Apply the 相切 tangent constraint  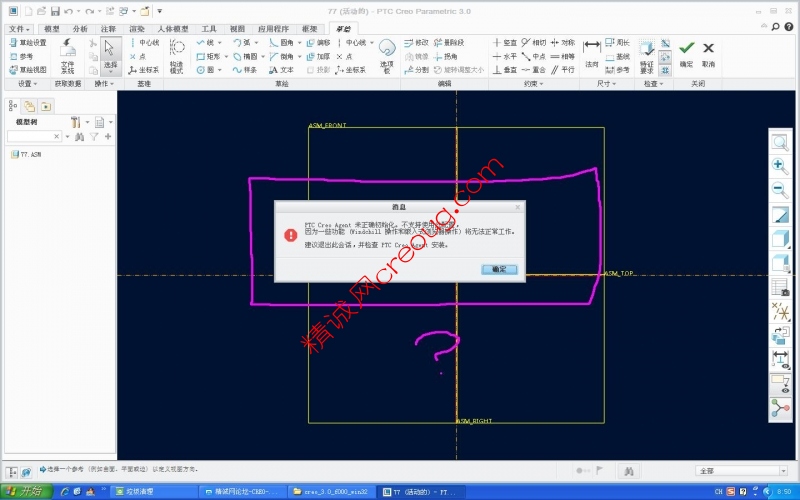tap(534, 43)
